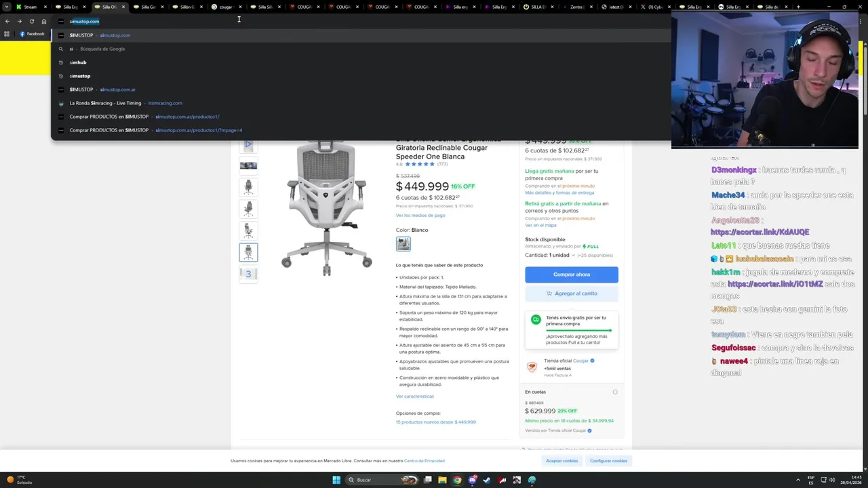Select the Blanco color swatch
Screen dimensions: 868x488
click(403, 244)
